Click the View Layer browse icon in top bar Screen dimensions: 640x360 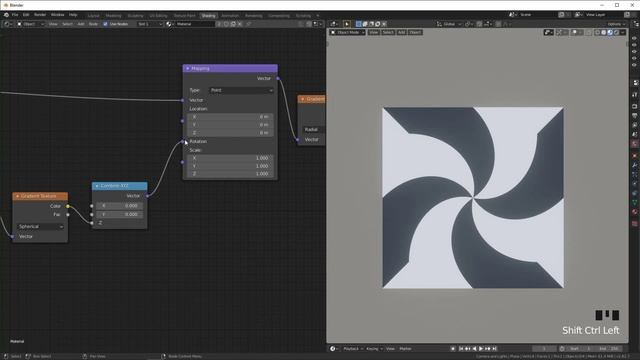578,15
